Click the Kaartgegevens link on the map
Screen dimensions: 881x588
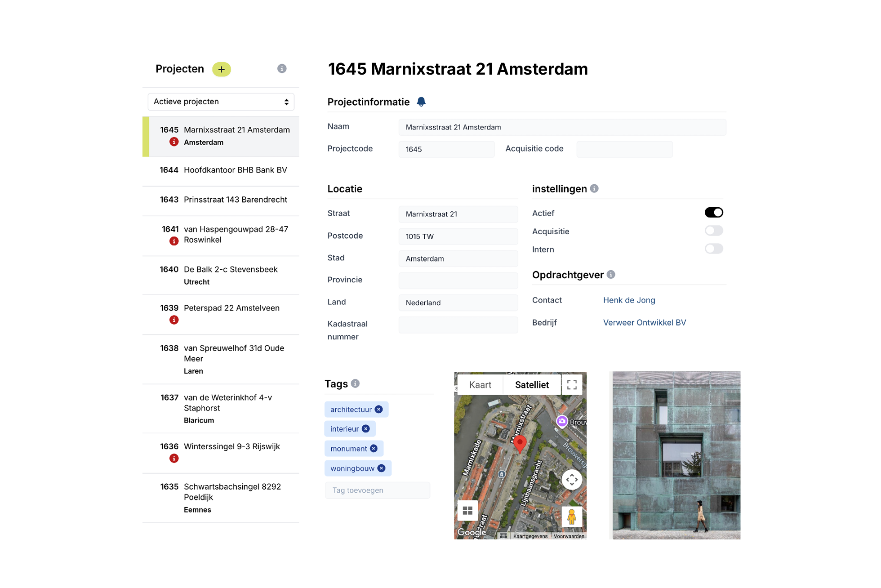(x=530, y=536)
